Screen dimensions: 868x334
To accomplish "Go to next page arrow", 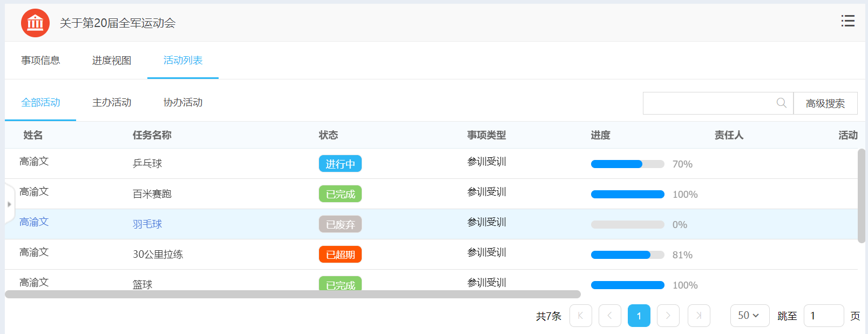I will [668, 316].
